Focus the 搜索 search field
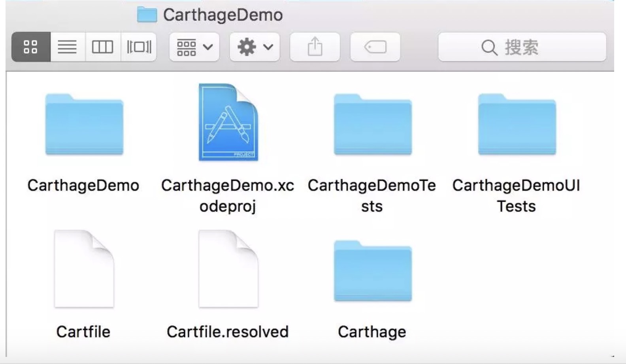 pos(522,47)
